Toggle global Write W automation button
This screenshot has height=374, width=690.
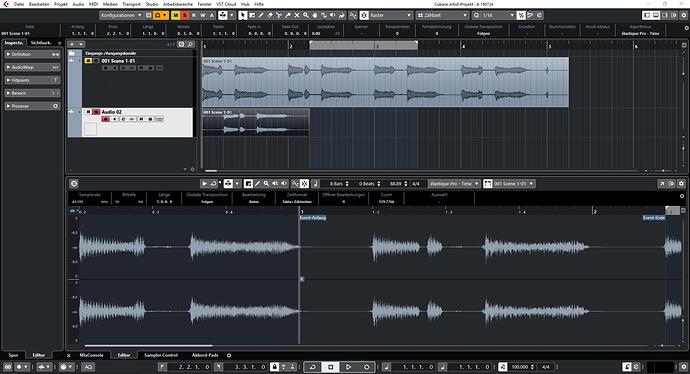tap(202, 15)
